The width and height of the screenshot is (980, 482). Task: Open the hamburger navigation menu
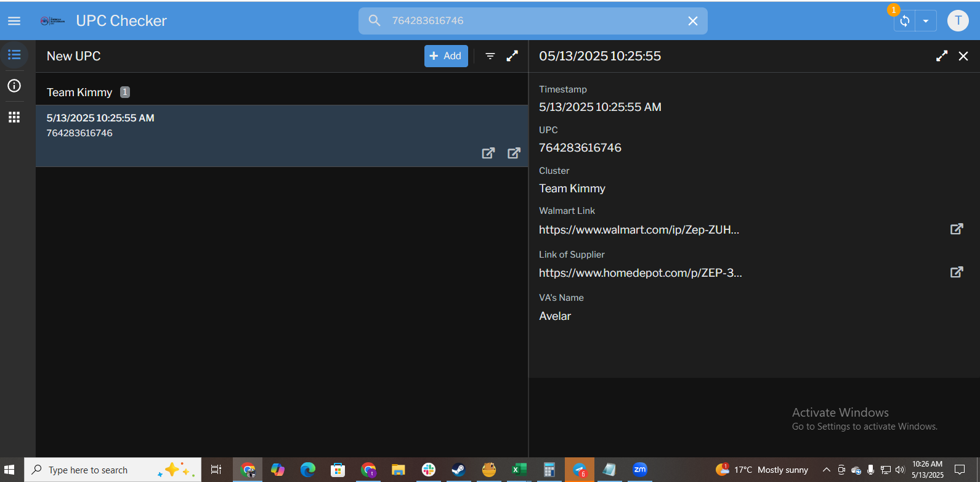14,21
